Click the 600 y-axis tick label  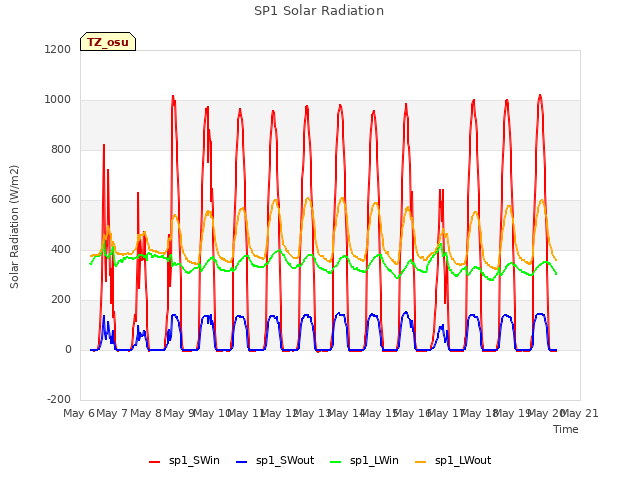click(x=61, y=200)
